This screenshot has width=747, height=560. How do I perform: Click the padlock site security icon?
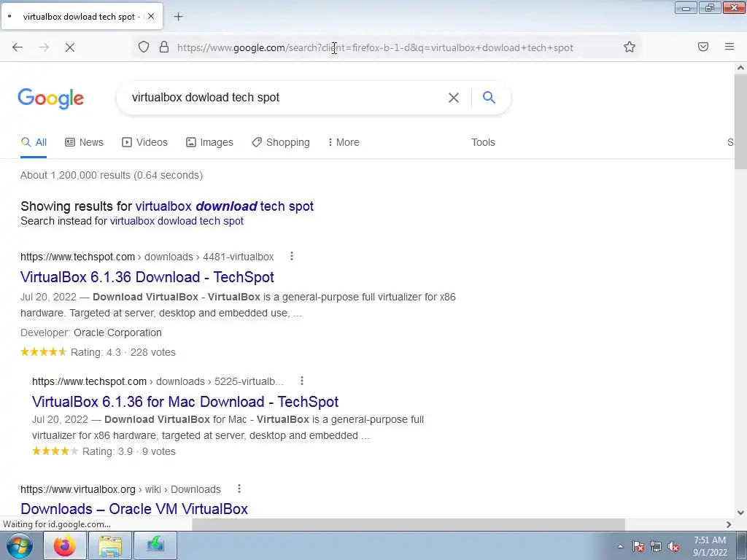(164, 47)
